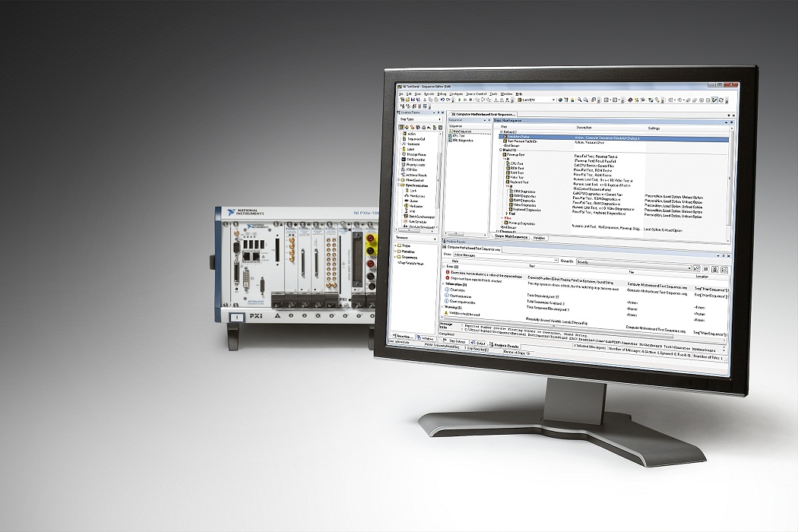Expand the Sequences folder in Templates
The image size is (798, 532).
pos(395,257)
